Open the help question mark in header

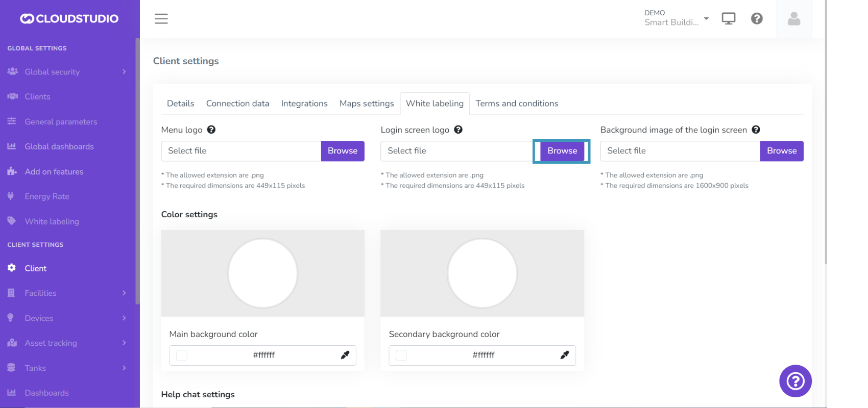click(757, 19)
